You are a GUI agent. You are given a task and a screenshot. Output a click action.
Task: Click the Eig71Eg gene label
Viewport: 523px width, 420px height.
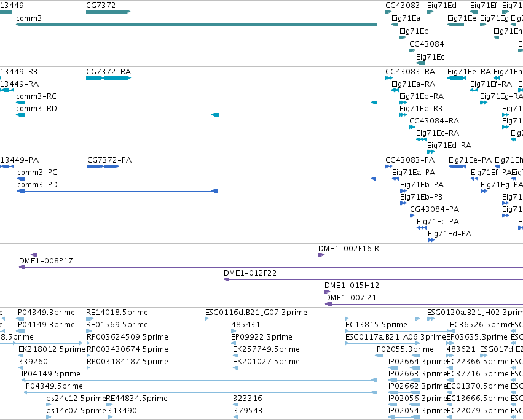494,18
